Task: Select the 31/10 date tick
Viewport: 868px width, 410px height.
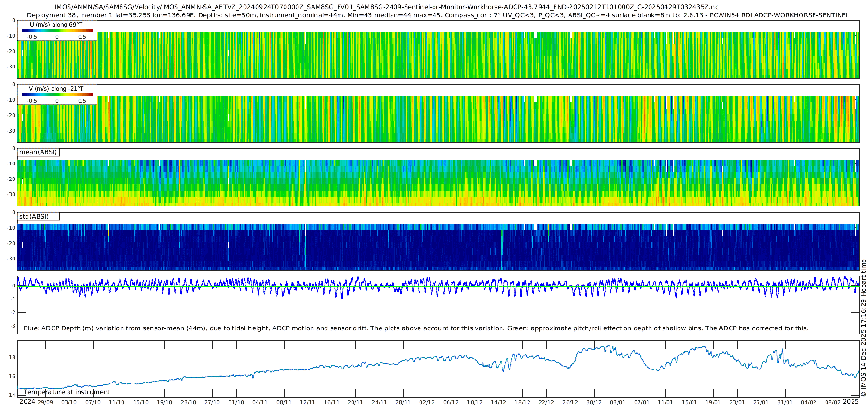Action: click(x=236, y=402)
